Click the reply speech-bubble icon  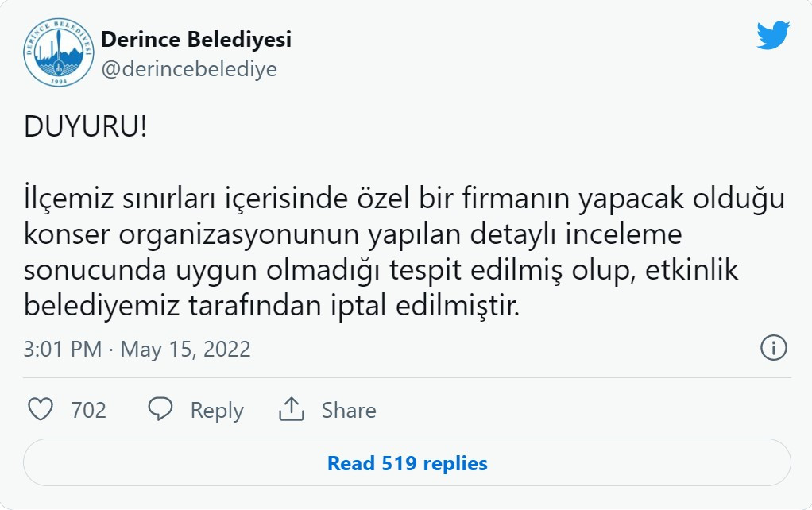[162, 409]
